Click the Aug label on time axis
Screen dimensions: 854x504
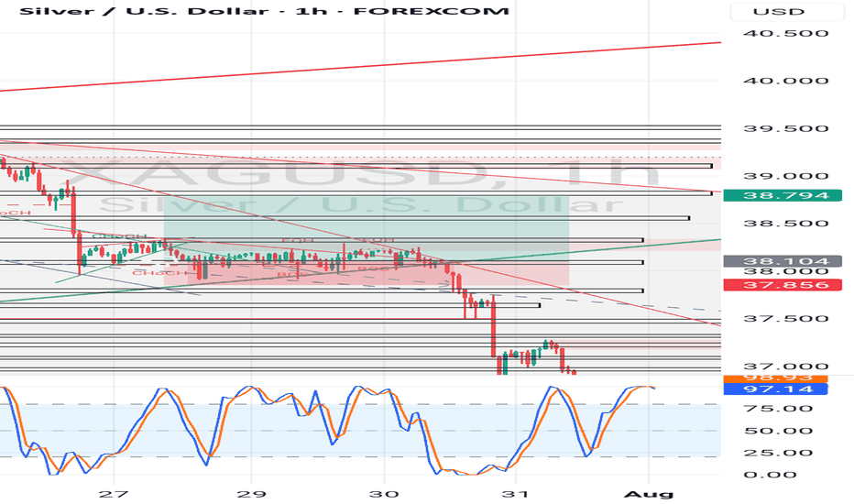[x=648, y=494]
